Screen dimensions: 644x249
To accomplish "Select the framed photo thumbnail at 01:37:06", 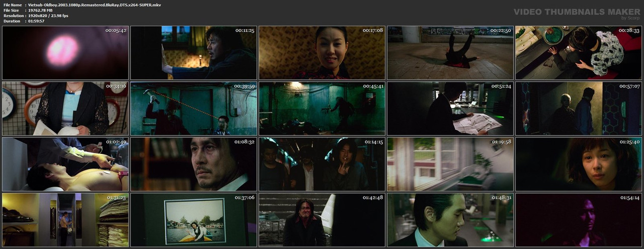I will click(x=194, y=220).
